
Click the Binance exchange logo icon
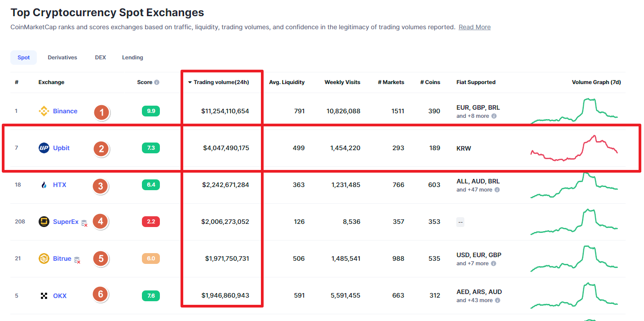(44, 111)
